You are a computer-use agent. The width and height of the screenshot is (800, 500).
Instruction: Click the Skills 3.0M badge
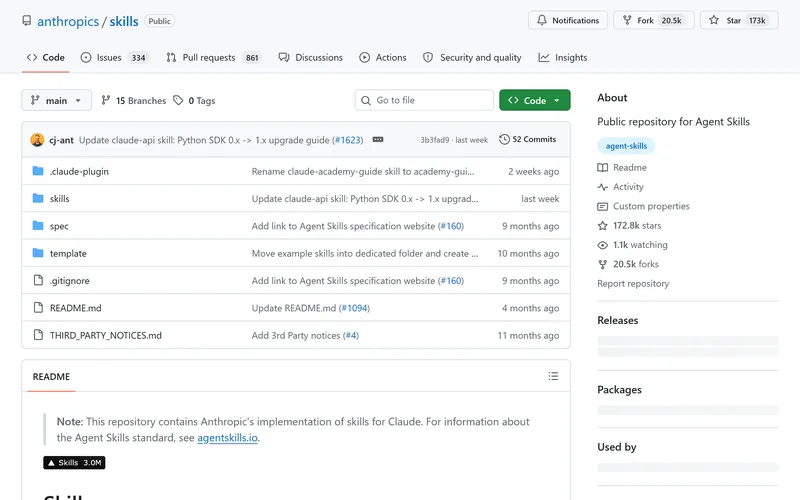74,462
